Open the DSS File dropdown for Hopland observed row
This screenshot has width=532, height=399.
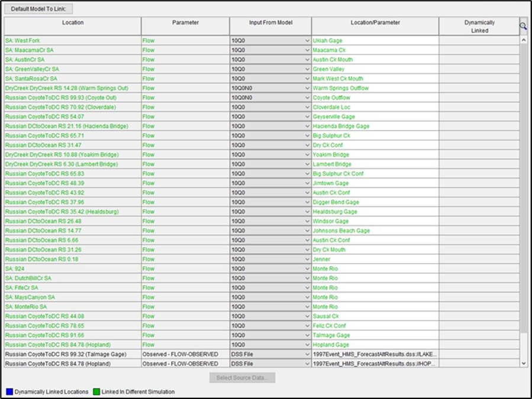306,364
